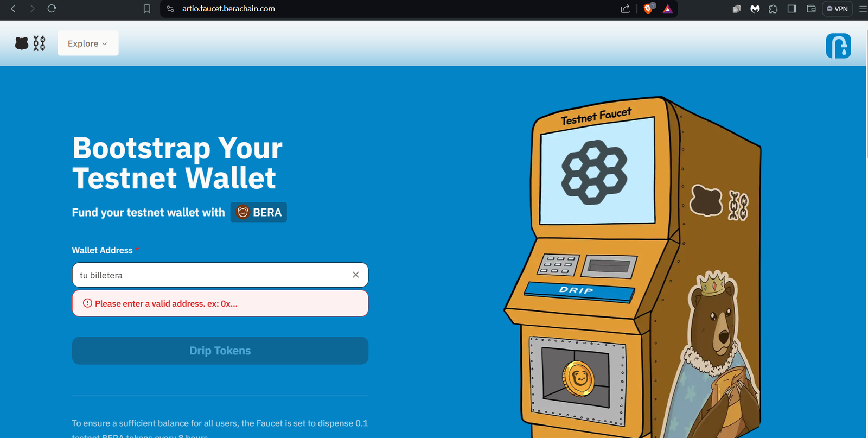Open the VPN button
Image resolution: width=868 pixels, height=438 pixels.
click(837, 9)
